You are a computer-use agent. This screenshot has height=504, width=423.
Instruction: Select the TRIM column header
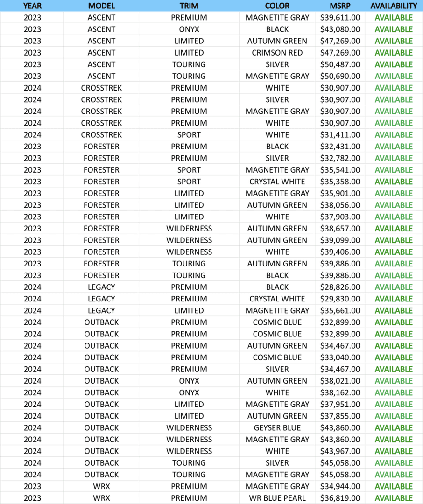click(189, 6)
